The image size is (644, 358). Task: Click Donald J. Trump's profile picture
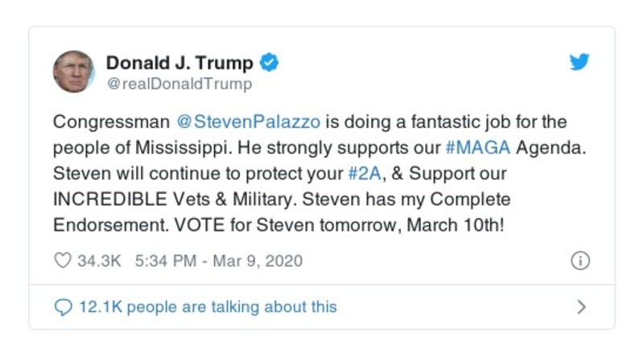coord(74,72)
